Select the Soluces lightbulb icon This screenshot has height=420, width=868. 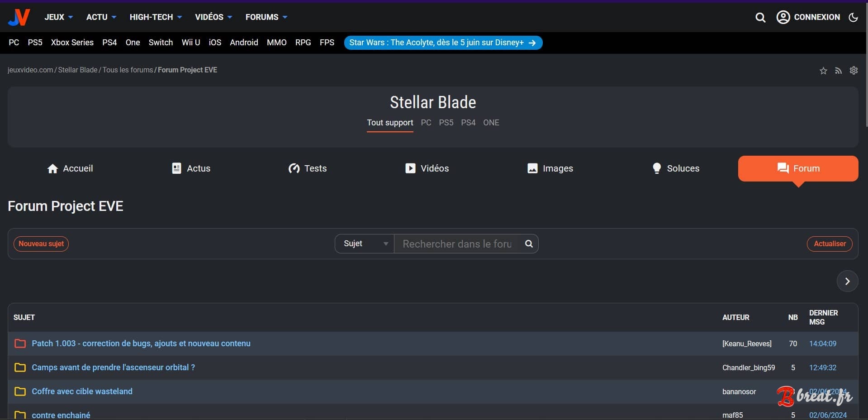point(656,168)
